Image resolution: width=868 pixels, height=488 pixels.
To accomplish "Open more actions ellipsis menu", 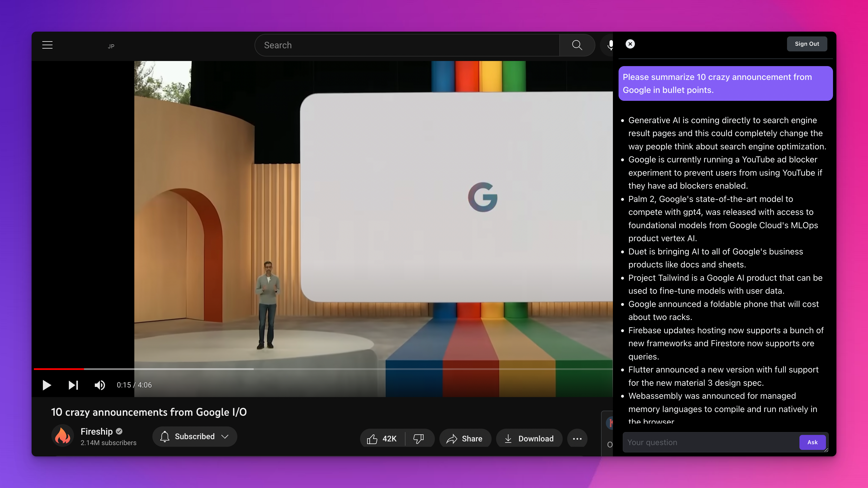I will (x=577, y=438).
